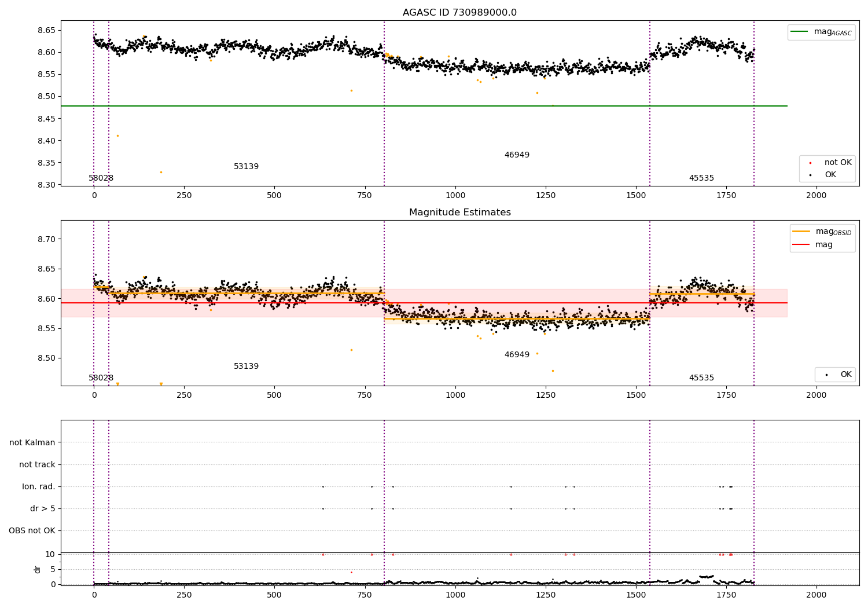Click the 'OK' legend entry in middle plot

click(x=838, y=375)
